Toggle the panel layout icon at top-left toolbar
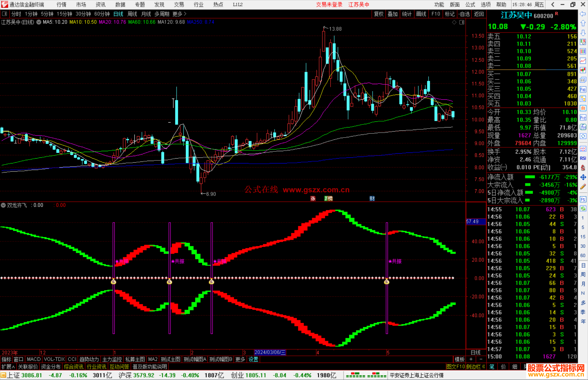The width and height of the screenshot is (588, 380). pyautogui.click(x=4, y=14)
